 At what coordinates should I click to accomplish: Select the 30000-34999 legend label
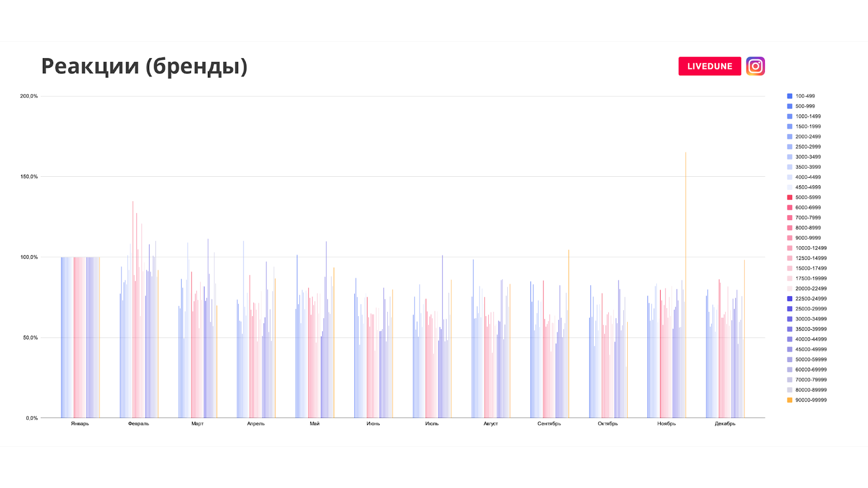tap(811, 319)
